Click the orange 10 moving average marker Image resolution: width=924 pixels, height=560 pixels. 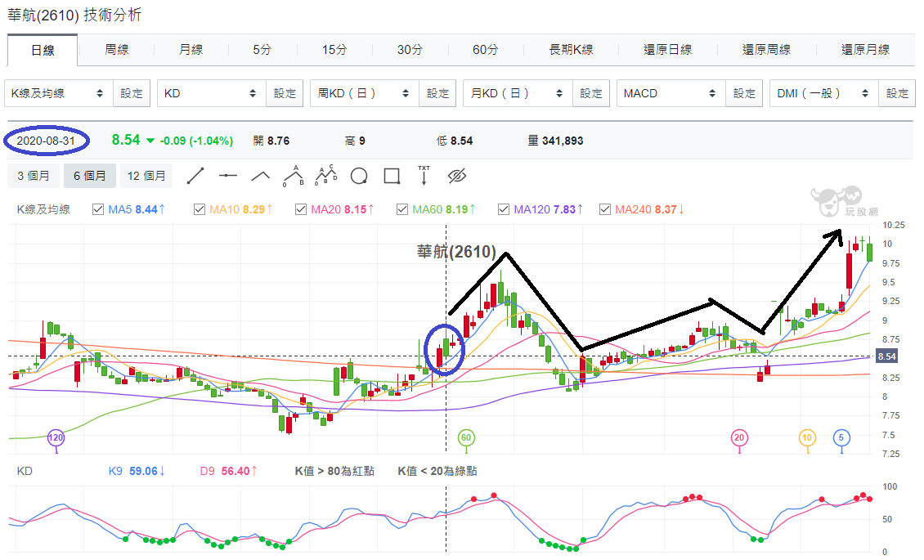807,437
